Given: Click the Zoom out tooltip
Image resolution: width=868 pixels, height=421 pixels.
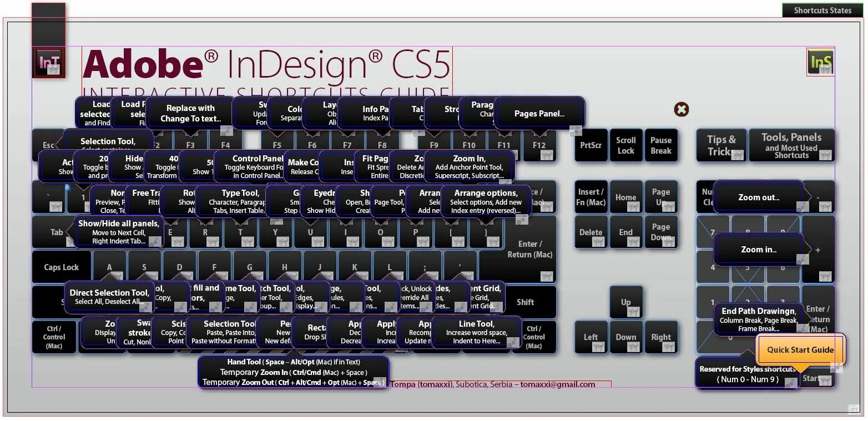Looking at the screenshot, I should [759, 197].
